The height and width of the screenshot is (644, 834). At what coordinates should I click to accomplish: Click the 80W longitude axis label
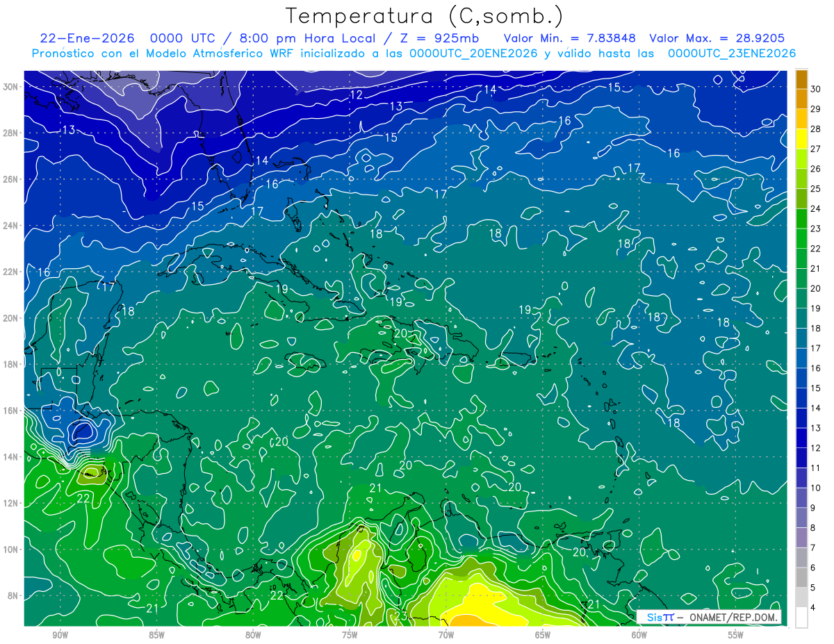tap(253, 635)
